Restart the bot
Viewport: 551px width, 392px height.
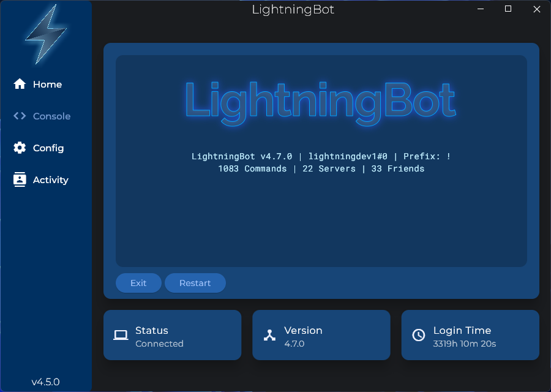tap(195, 282)
